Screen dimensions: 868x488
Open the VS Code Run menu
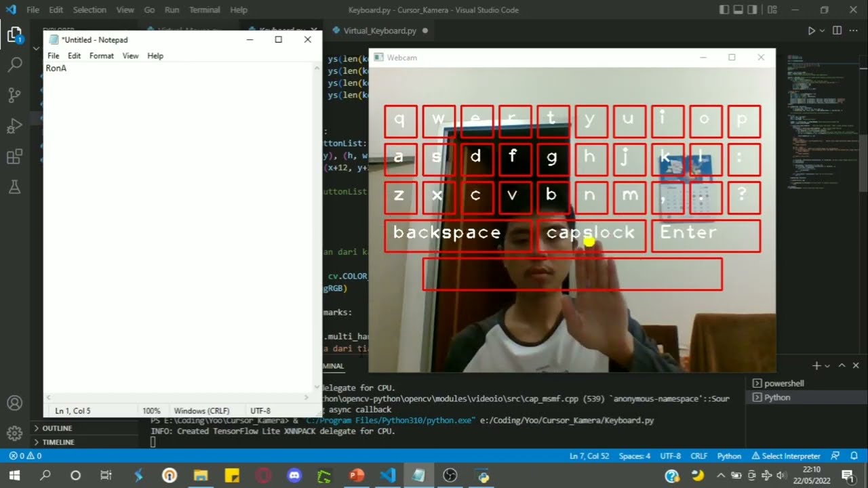(x=172, y=10)
